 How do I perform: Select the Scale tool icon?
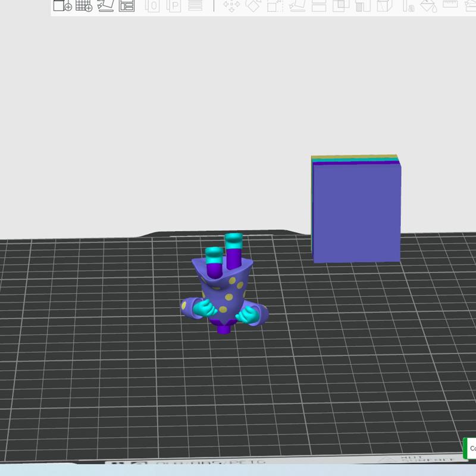coord(275,5)
